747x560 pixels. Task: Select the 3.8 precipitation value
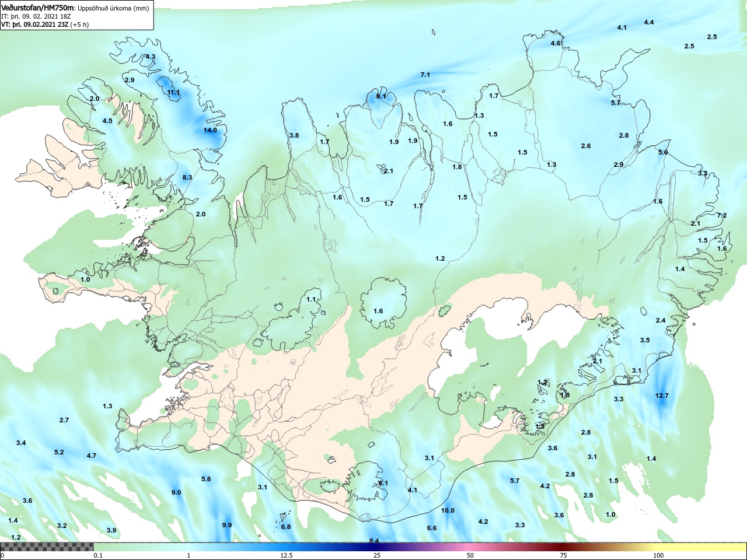click(294, 135)
